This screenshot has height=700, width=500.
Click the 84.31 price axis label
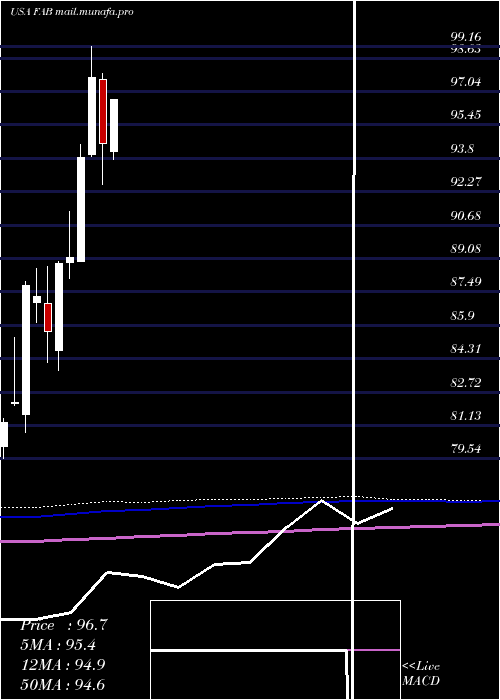point(466,349)
